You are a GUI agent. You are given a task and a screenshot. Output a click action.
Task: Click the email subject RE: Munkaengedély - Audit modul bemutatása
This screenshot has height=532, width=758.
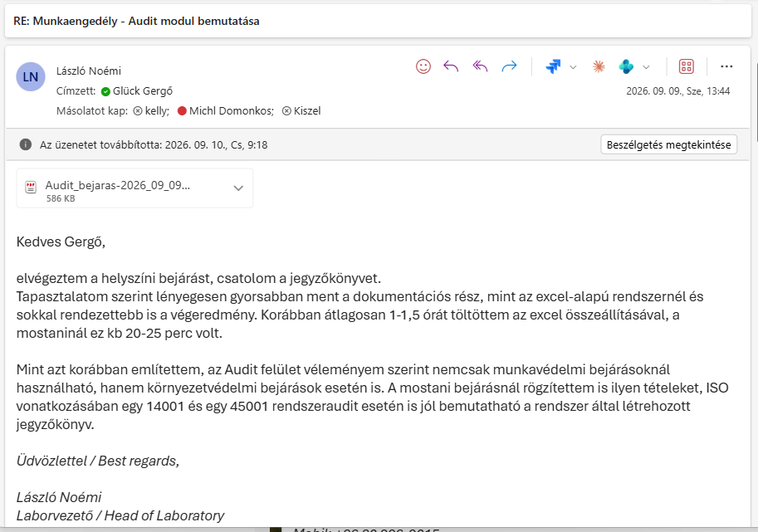tap(136, 21)
